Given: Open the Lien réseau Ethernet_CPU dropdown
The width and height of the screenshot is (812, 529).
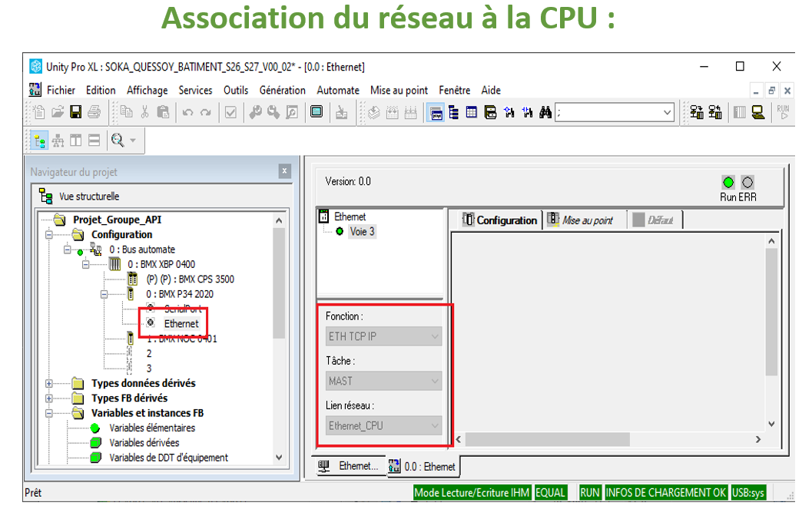Looking at the screenshot, I should coord(436,425).
